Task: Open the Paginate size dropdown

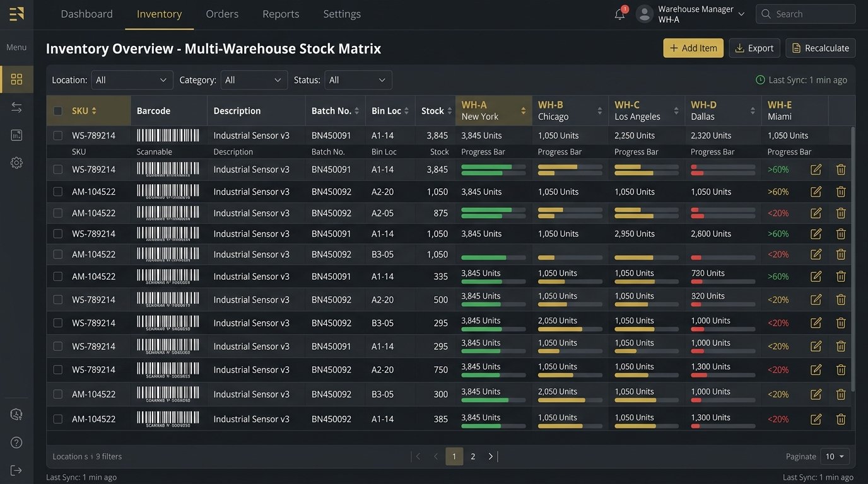Action: pos(835,456)
